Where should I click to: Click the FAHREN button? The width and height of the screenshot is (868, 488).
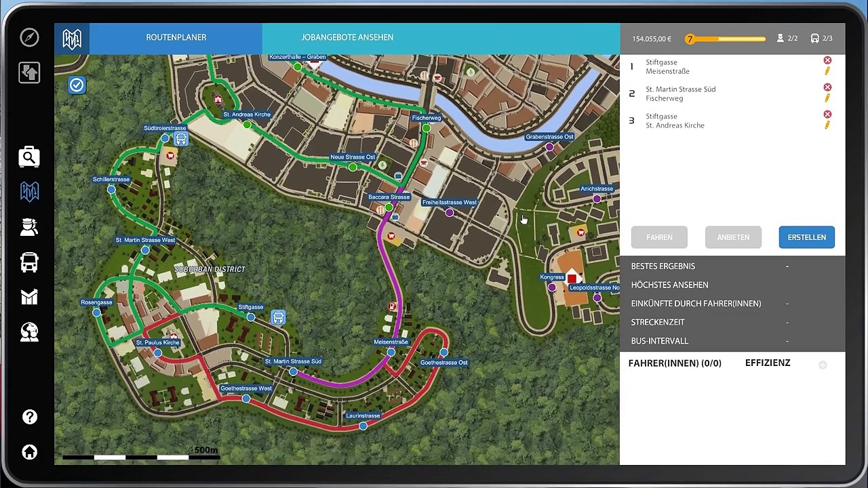(x=659, y=237)
